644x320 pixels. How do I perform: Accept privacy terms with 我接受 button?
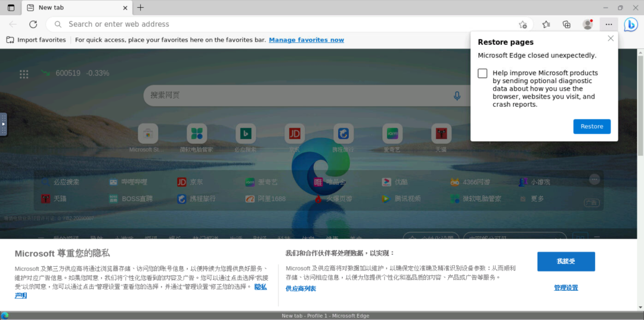[x=566, y=261]
